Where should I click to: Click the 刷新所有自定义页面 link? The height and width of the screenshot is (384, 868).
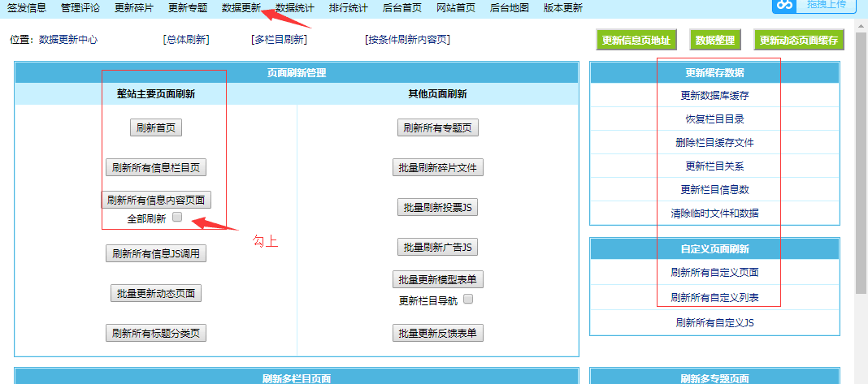point(714,272)
